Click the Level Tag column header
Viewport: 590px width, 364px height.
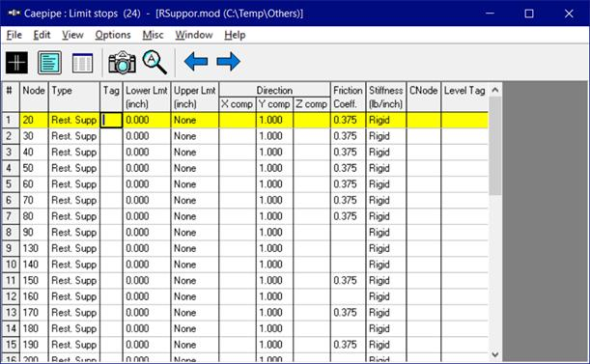464,97
